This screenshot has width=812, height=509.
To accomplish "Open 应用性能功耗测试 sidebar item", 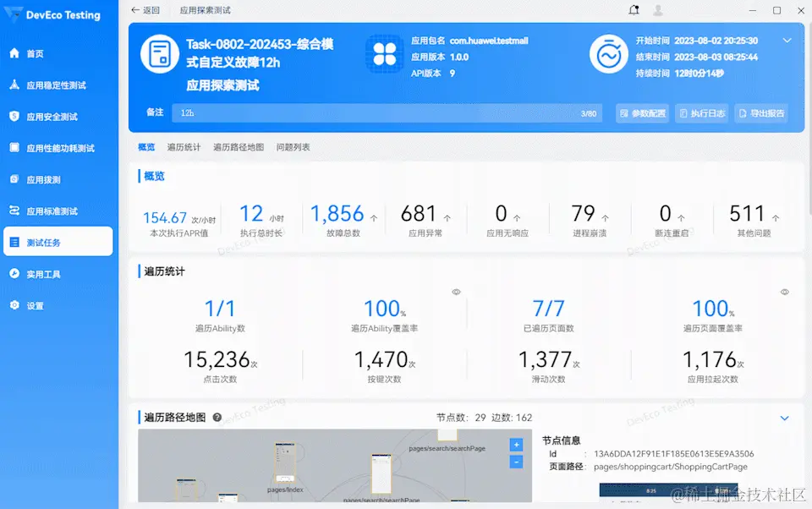I will [x=58, y=148].
